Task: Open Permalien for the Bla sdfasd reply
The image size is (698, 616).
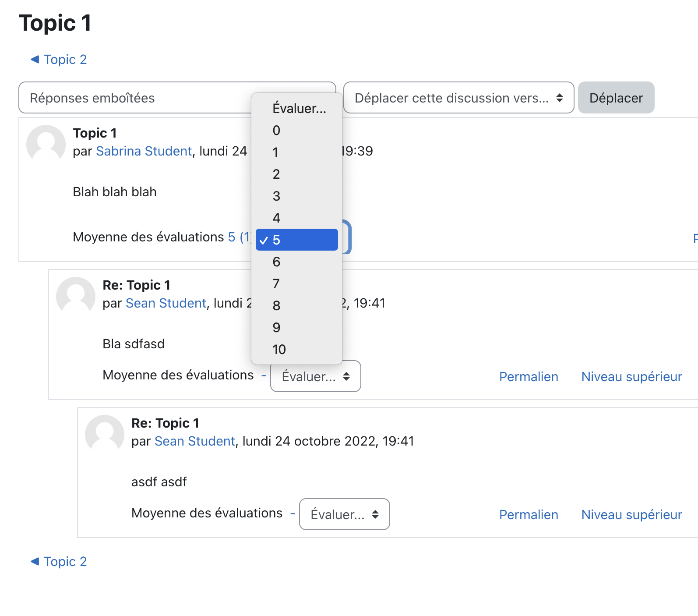Action: (529, 377)
